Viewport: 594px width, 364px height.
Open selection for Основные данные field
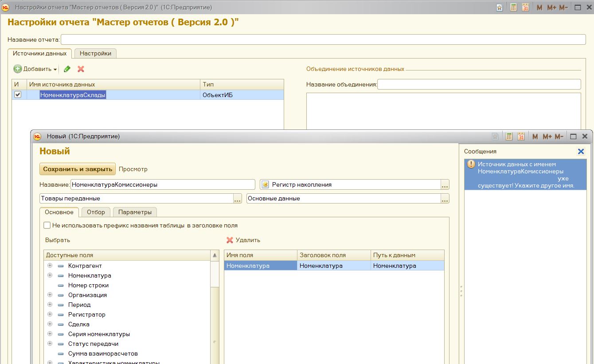(x=445, y=198)
